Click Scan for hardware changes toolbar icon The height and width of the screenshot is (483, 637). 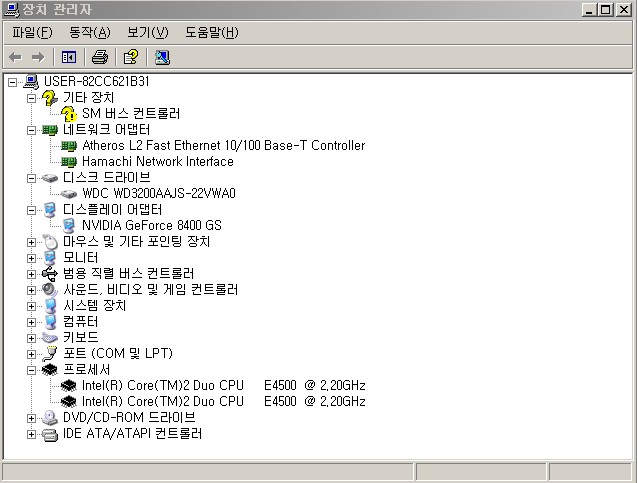[x=162, y=57]
